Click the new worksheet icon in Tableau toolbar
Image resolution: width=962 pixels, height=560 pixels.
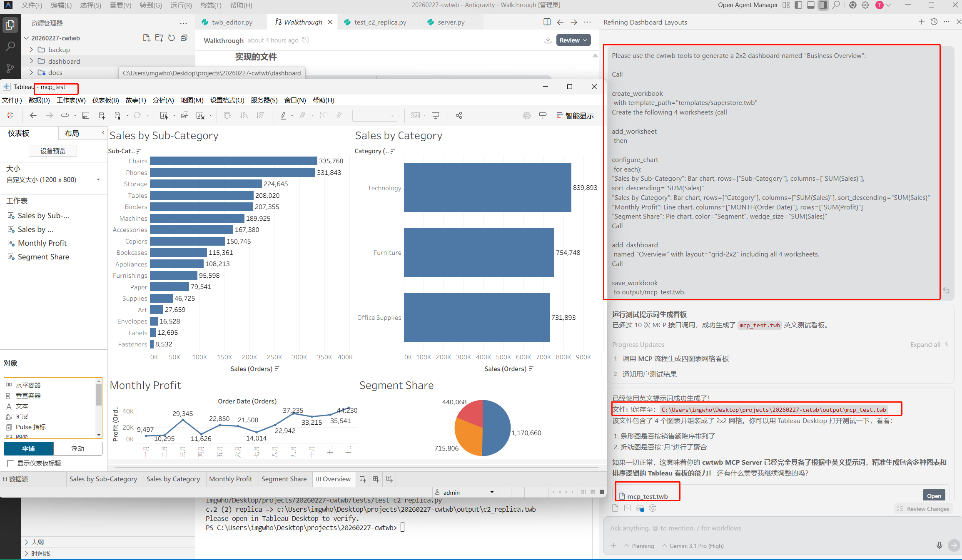pos(163,115)
